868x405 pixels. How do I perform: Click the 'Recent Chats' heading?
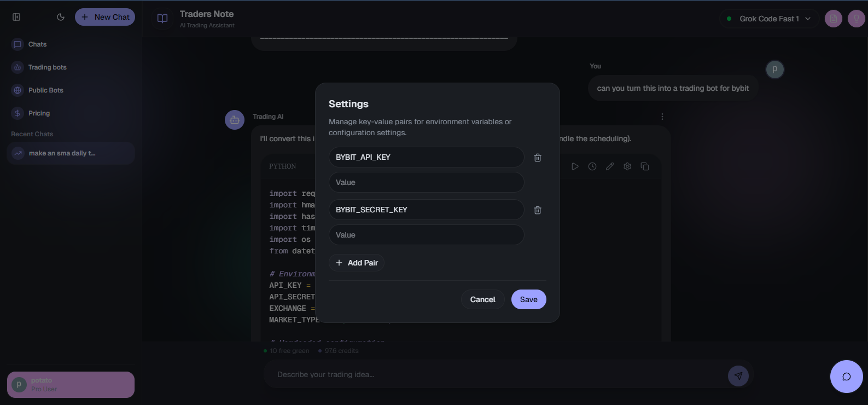tap(32, 134)
